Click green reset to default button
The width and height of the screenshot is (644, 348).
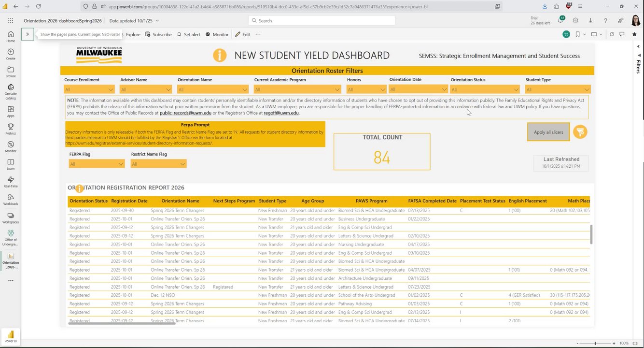pyautogui.click(x=566, y=34)
